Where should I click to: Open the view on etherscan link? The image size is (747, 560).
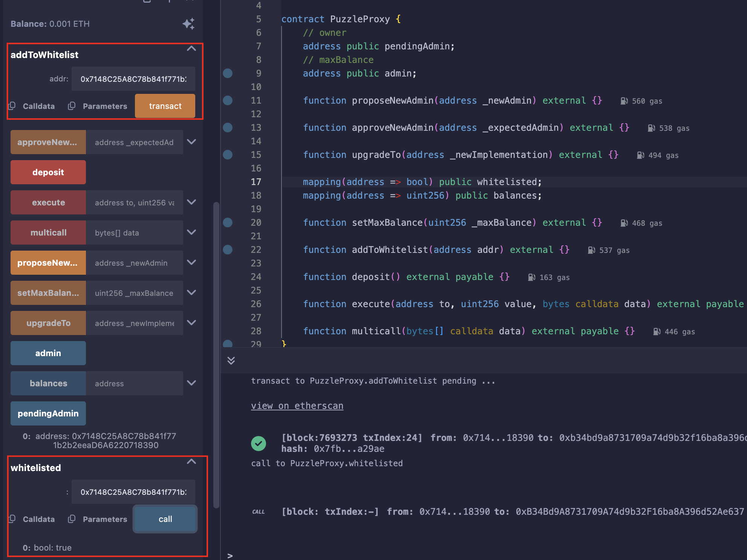(297, 405)
